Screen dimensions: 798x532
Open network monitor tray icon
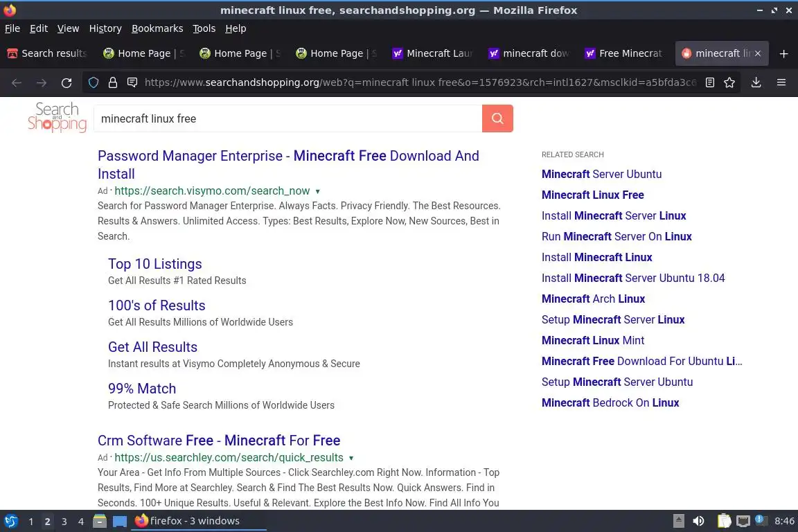[743, 521]
